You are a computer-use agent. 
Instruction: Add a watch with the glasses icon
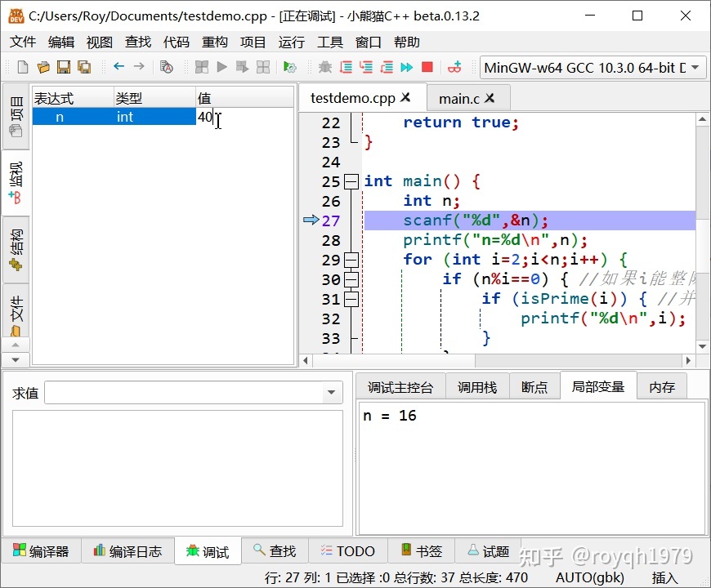coord(454,68)
